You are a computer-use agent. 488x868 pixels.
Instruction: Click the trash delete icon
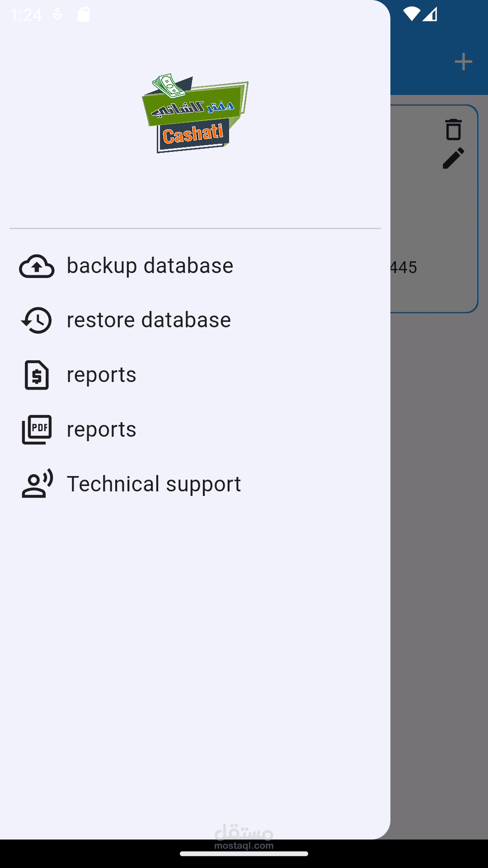click(x=453, y=130)
